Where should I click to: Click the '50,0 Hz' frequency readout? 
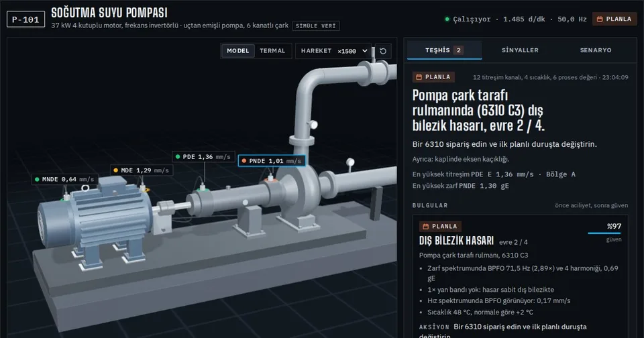(572, 19)
